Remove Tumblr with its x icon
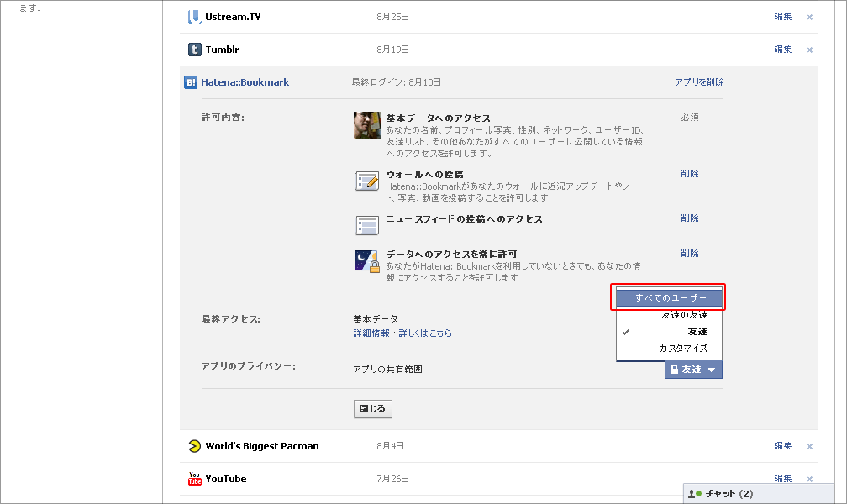Viewport: 847px width, 504px height. 809,50
